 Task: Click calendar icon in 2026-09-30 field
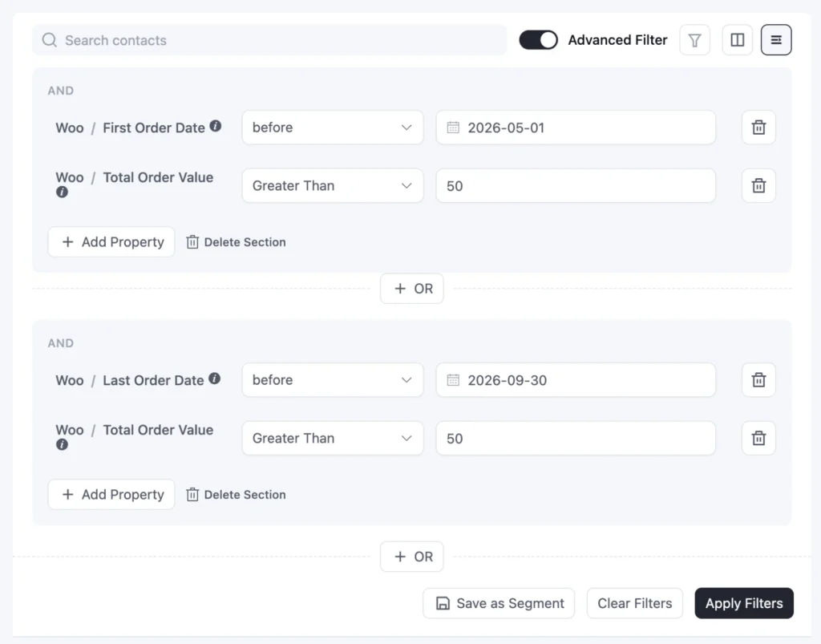click(453, 379)
